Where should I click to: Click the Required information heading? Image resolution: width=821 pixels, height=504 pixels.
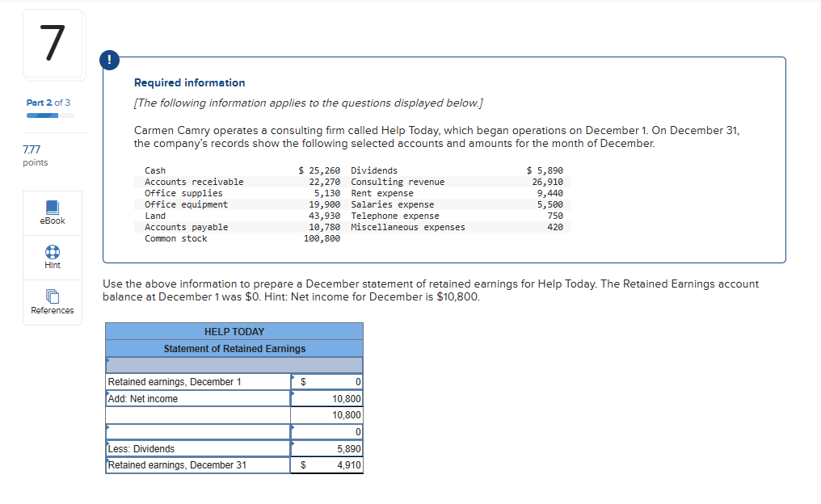click(190, 82)
